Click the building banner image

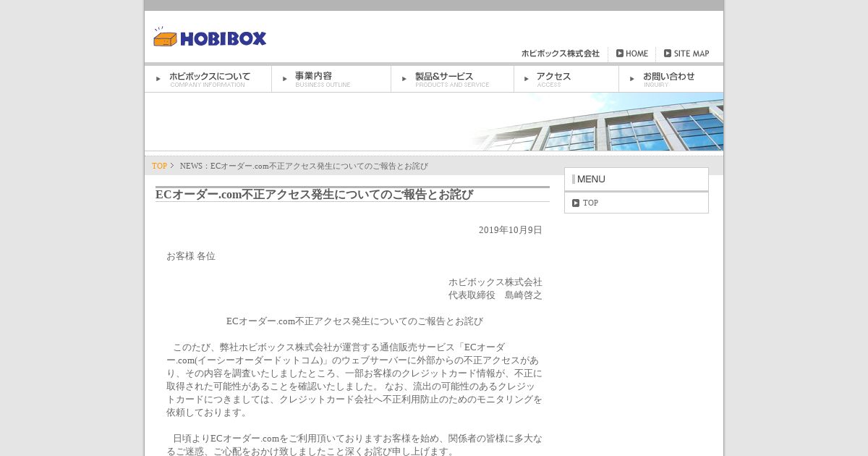tap(434, 122)
